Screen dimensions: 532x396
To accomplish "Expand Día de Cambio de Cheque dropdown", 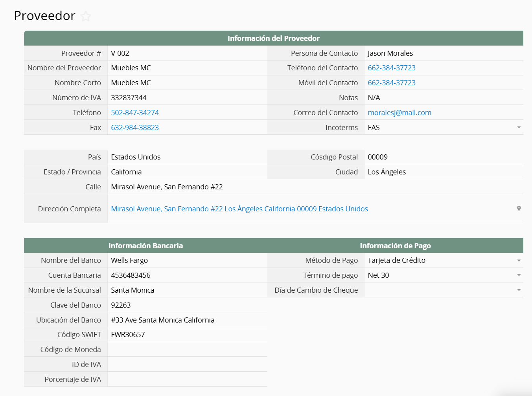I will [x=519, y=290].
